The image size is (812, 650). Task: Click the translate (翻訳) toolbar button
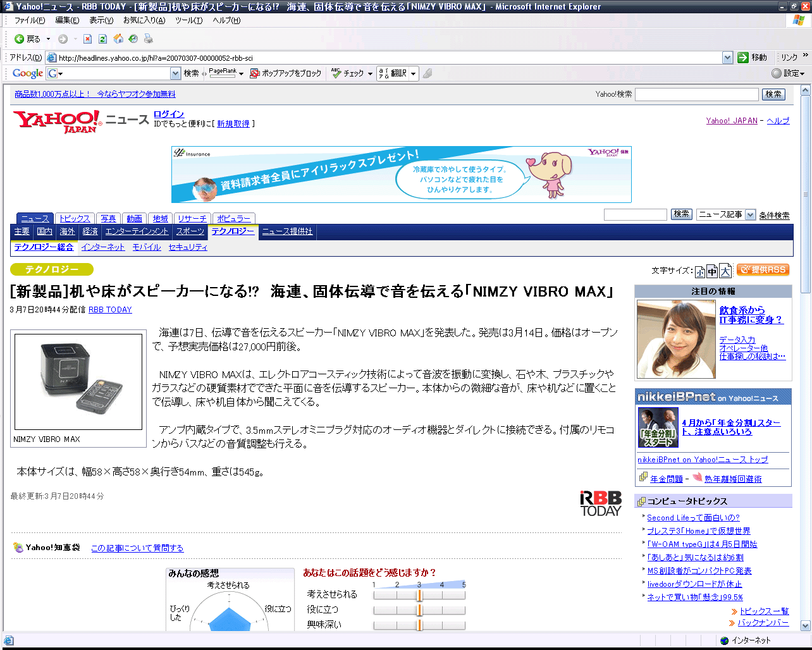pos(393,73)
